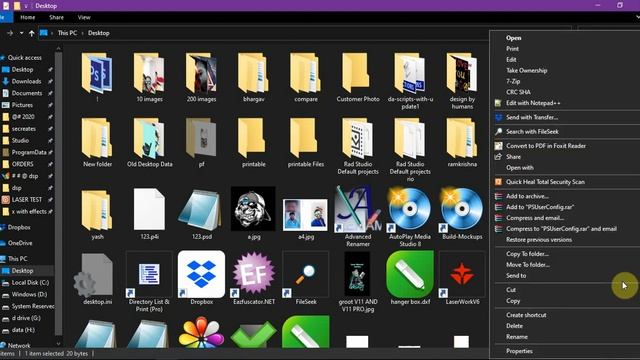Screen dimensions: 640x360
Task: Select the LaserWorkV6 shortcut
Action: [x=462, y=278]
